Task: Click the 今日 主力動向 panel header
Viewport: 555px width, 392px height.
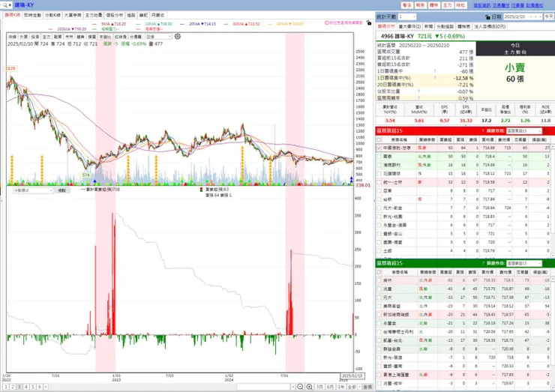Action: tap(515, 49)
